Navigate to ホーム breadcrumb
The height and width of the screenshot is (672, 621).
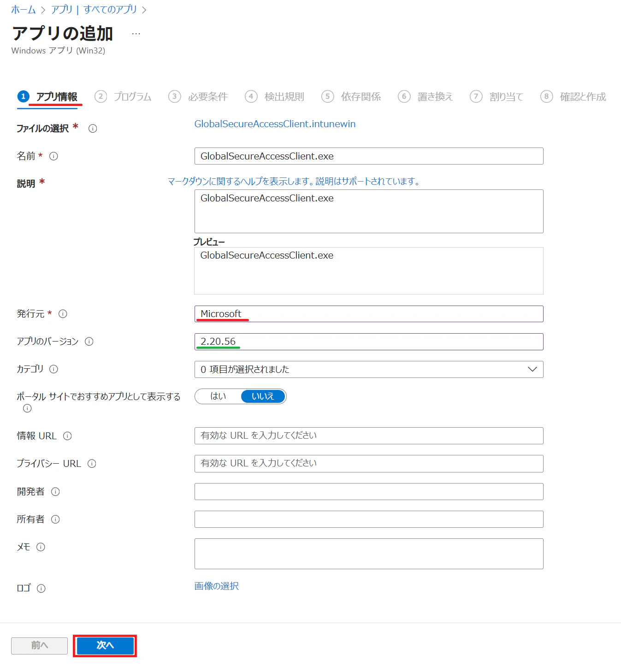point(24,10)
